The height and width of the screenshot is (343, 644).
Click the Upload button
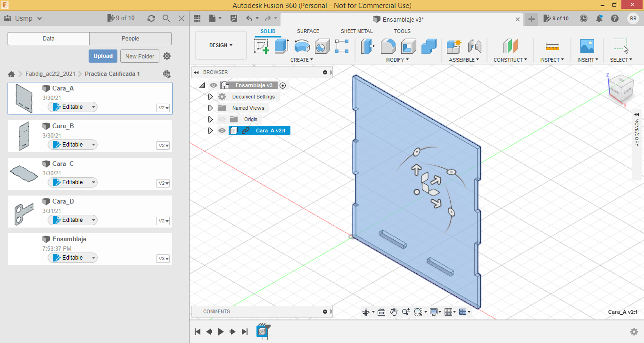pos(103,56)
